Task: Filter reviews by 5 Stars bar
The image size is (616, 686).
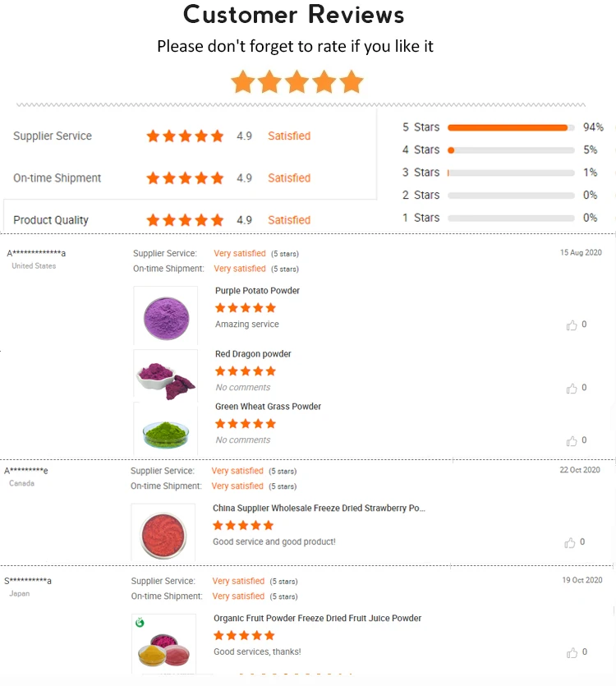Action: point(510,127)
